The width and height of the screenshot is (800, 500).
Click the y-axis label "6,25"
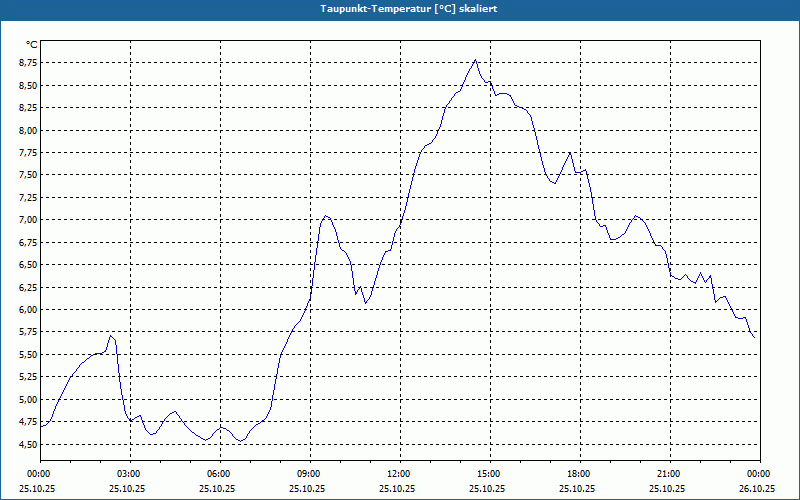(28, 287)
